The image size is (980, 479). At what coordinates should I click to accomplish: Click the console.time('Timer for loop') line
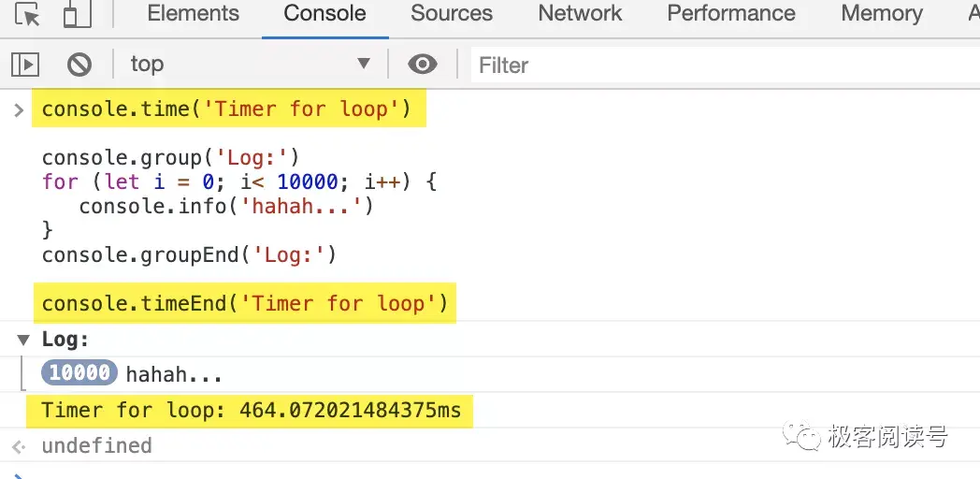[x=226, y=109]
